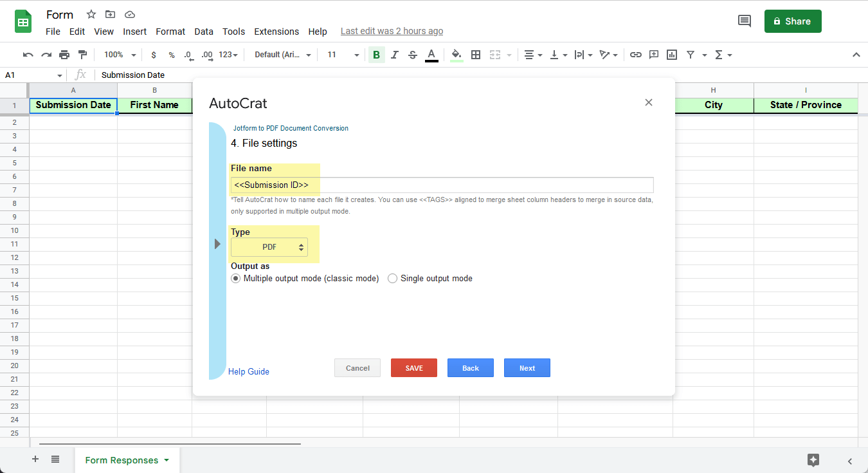Format as currency with dollar icon
This screenshot has height=473, width=868.
point(154,55)
